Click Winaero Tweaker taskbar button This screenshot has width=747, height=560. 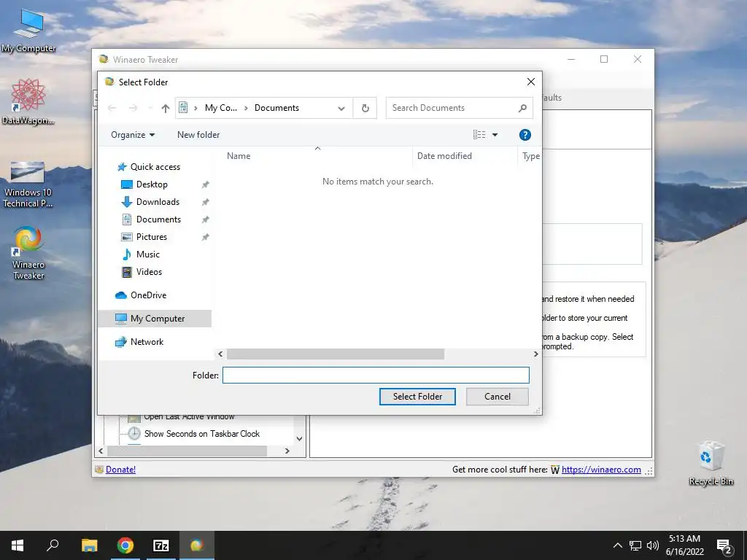point(197,545)
